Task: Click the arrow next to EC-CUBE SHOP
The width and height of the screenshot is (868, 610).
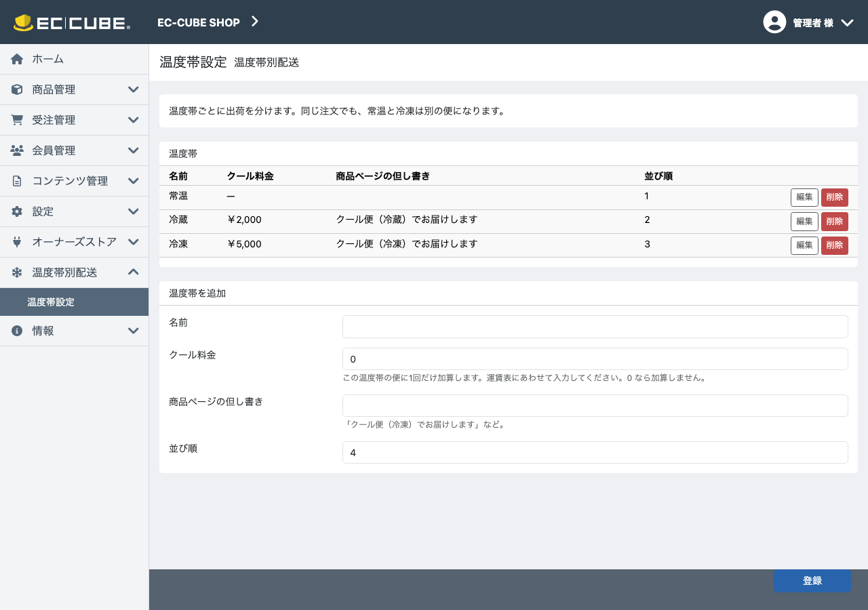Action: tap(255, 22)
